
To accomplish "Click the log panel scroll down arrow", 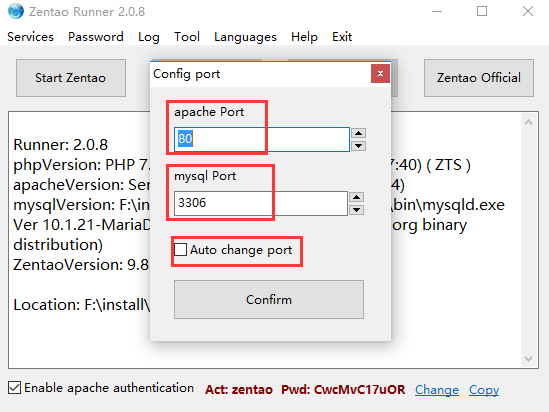I will point(529,359).
